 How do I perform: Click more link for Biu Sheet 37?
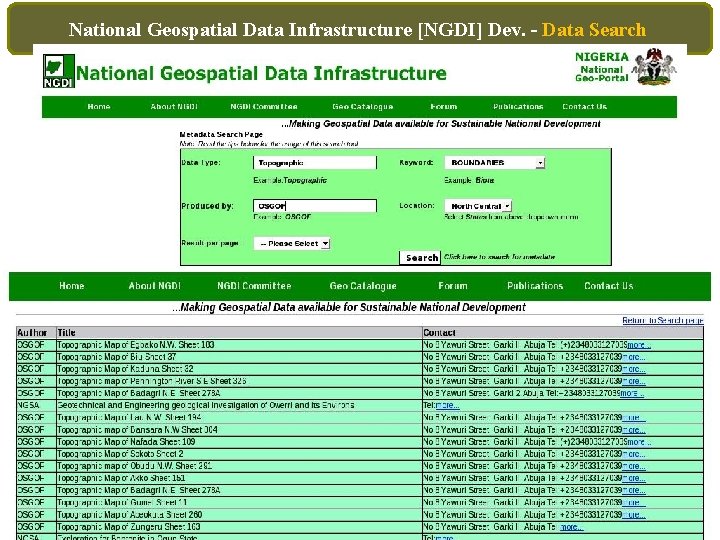(634, 357)
